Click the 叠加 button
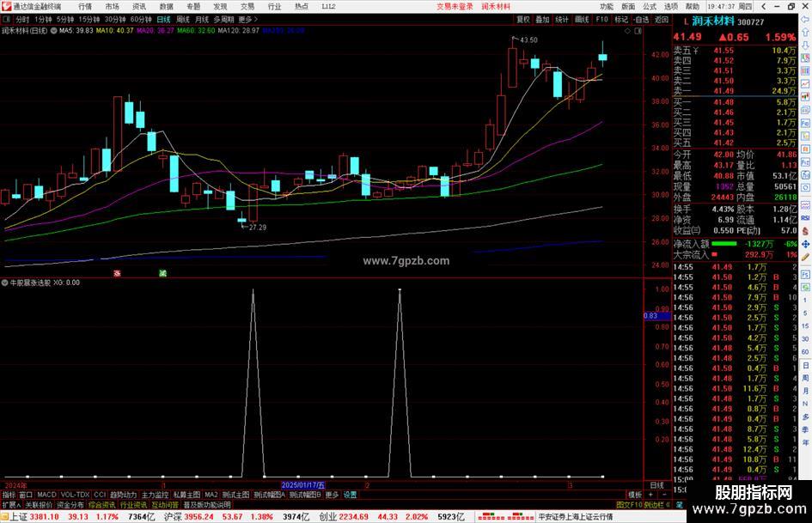This screenshot has width=812, height=523. pos(542,20)
